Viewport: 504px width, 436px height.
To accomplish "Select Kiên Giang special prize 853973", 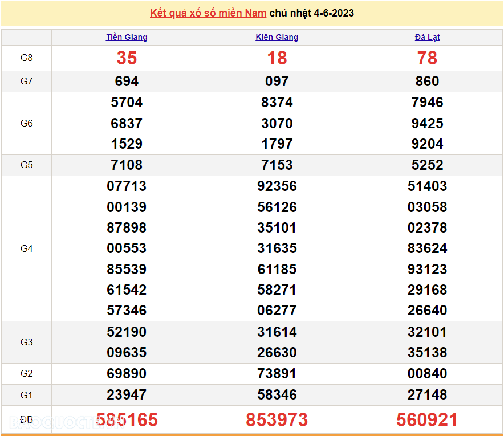I will point(277,420).
